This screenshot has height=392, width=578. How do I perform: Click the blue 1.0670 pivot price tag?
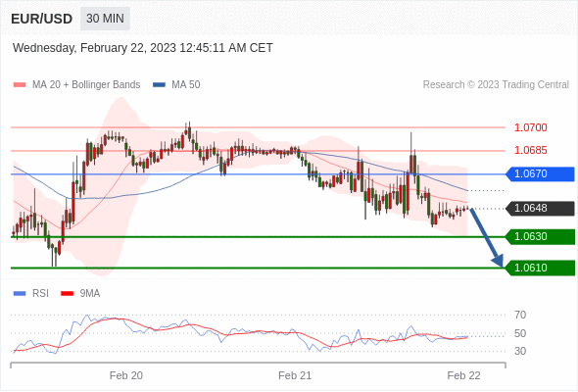click(540, 173)
